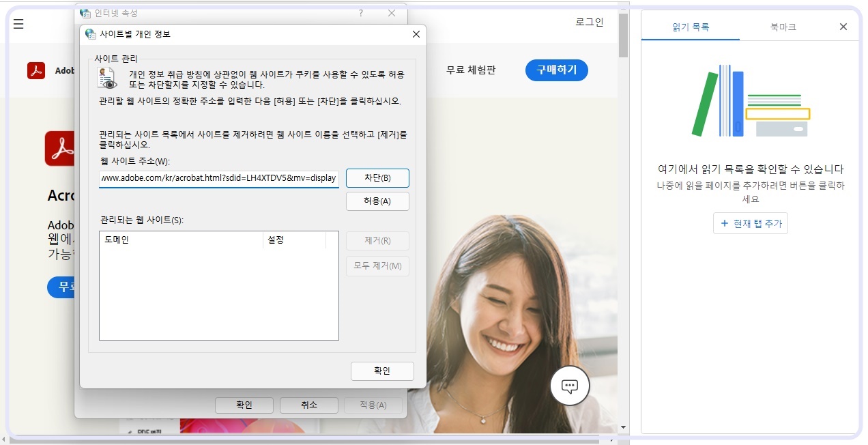868x445 pixels.
Task: Click 확인 in the 인터넷 속성 window
Action: tap(244, 405)
